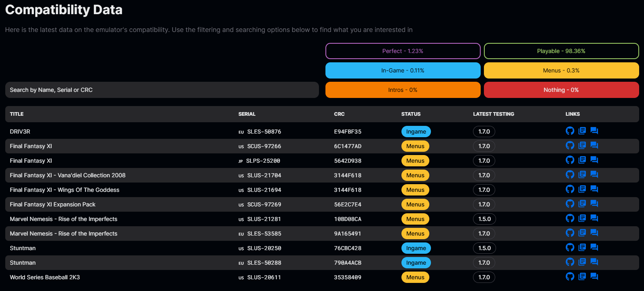Toggle the Perfect 1.23% filter

click(403, 51)
